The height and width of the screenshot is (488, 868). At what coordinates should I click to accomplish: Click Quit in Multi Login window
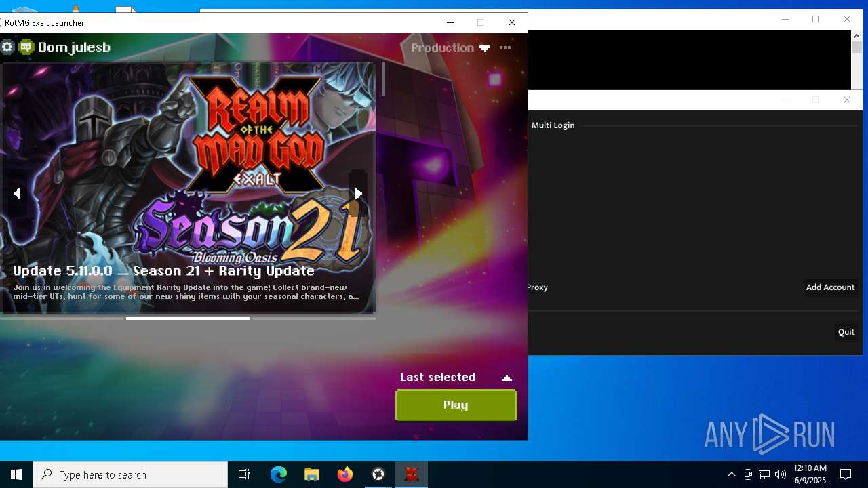pyautogui.click(x=846, y=332)
